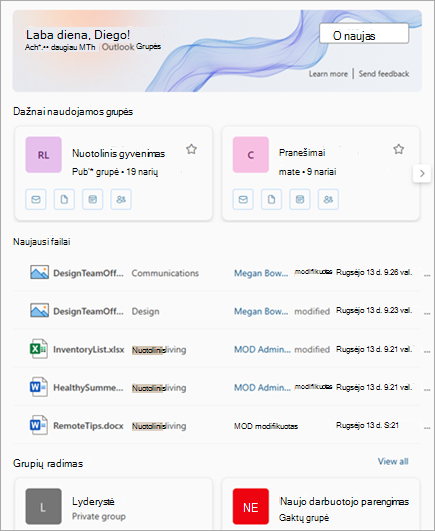
Task: Open DesignTeamOff file in Design row
Action: [x=88, y=311]
